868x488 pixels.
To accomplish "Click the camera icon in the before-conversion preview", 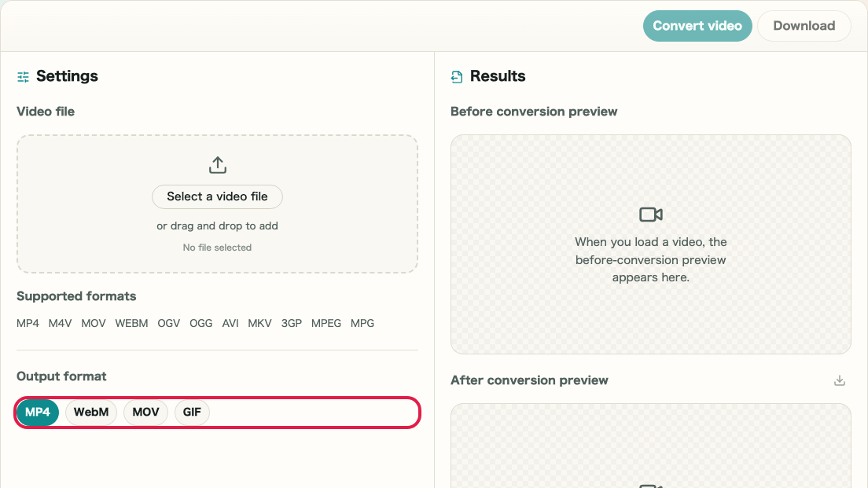I will click(650, 215).
